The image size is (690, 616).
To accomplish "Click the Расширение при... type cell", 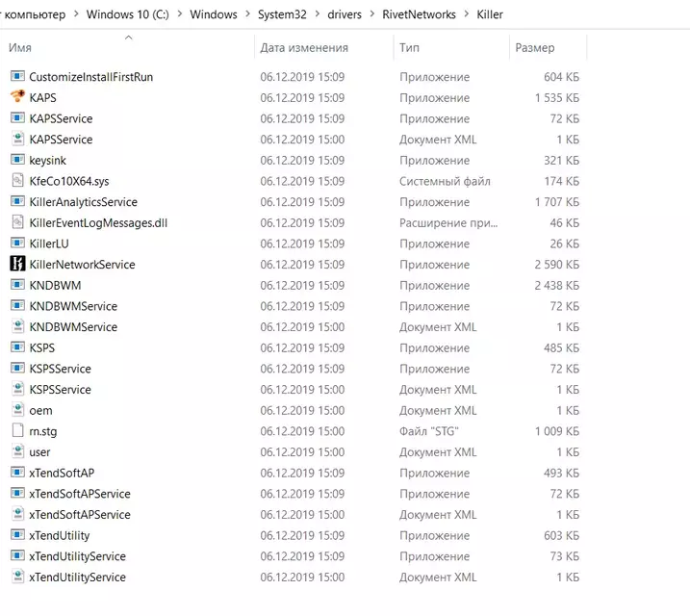I will (448, 223).
